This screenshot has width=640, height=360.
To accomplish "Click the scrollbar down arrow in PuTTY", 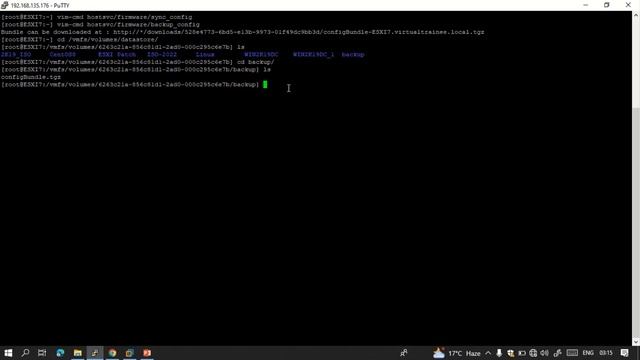I will (636, 342).
